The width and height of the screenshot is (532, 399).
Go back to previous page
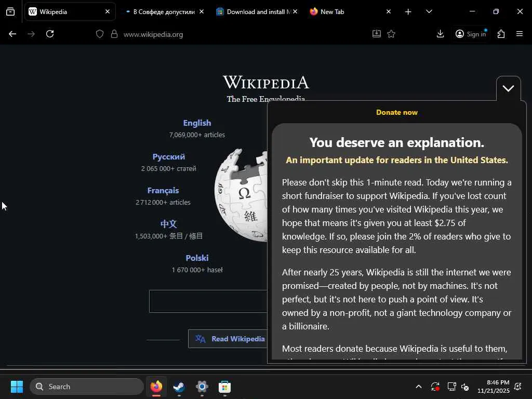click(12, 34)
